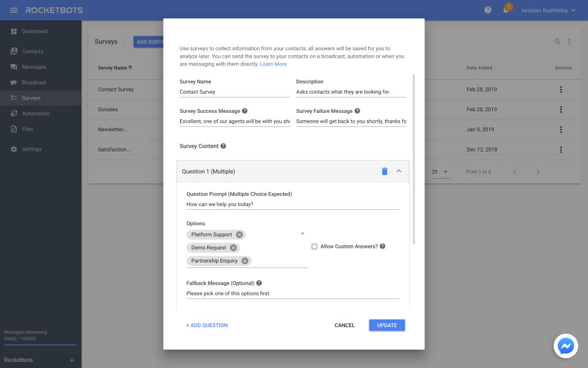Viewport: 588px width, 368px height.
Task: Open Iaroslav Kudritskiy account dropdown
Action: [548, 10]
